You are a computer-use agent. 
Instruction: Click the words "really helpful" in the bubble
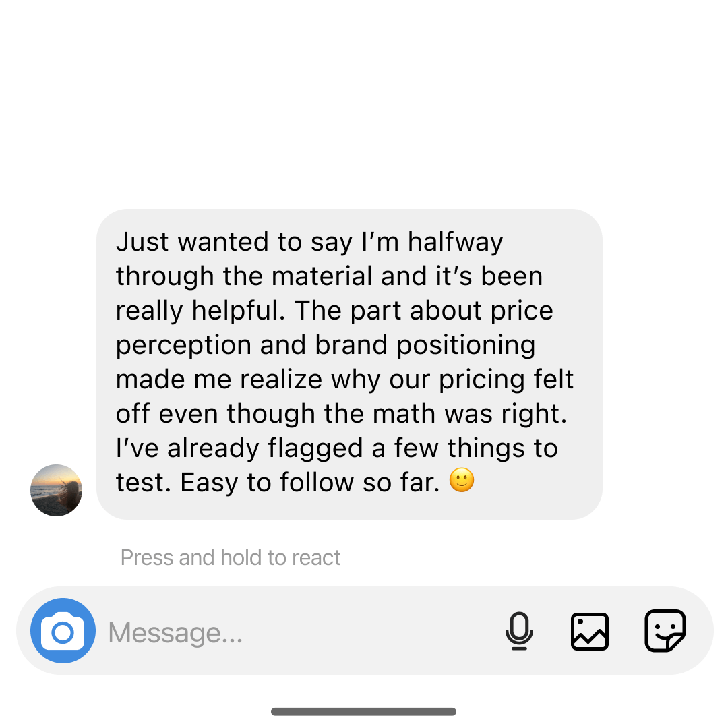coord(200,310)
